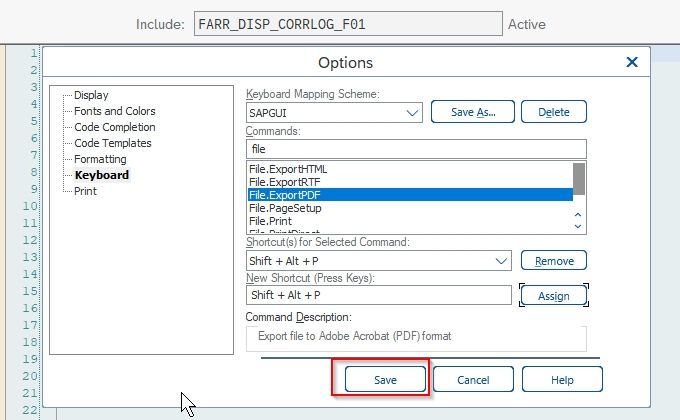Delete the keyboard mapping scheme
Viewport: 680px width, 420px height.
tap(554, 112)
